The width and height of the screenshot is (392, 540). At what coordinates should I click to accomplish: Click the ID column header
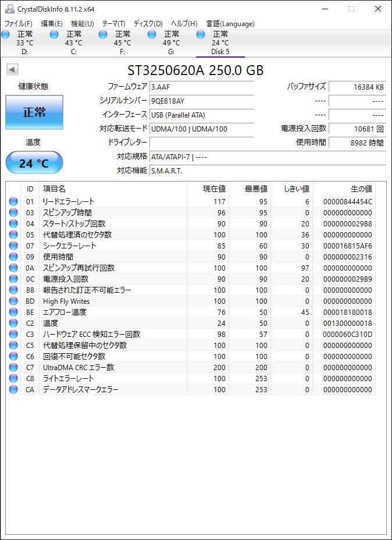[30, 189]
